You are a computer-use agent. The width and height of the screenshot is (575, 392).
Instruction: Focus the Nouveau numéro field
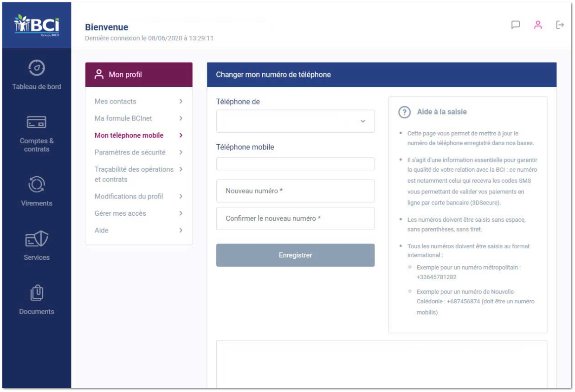pyautogui.click(x=295, y=191)
